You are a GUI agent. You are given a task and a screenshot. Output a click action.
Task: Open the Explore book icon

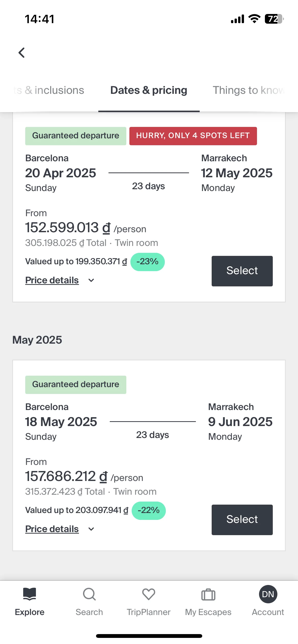tap(30, 594)
